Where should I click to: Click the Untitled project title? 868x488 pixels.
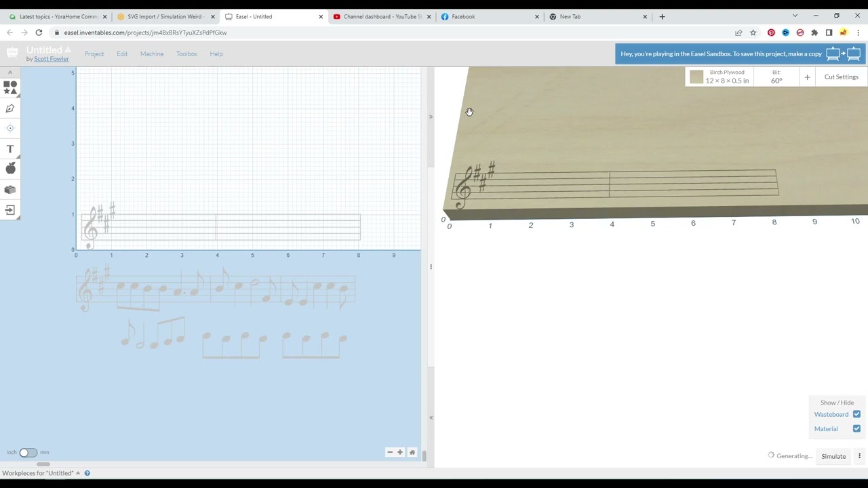click(x=44, y=49)
